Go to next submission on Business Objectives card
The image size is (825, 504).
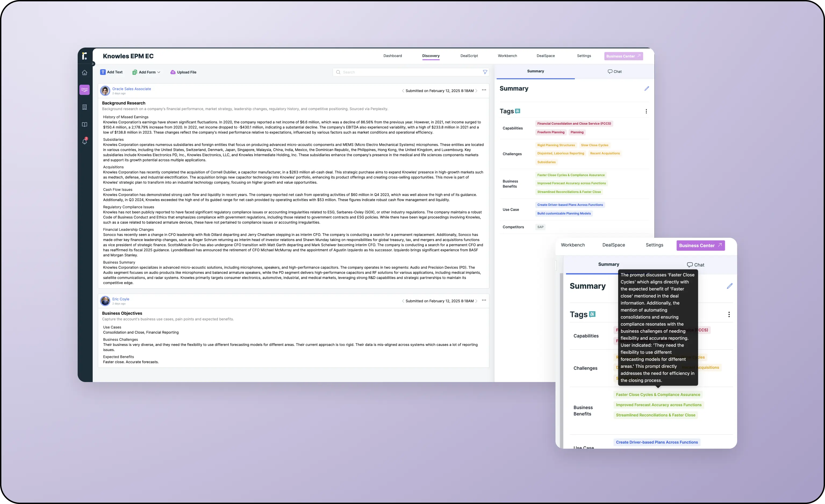[x=476, y=301]
